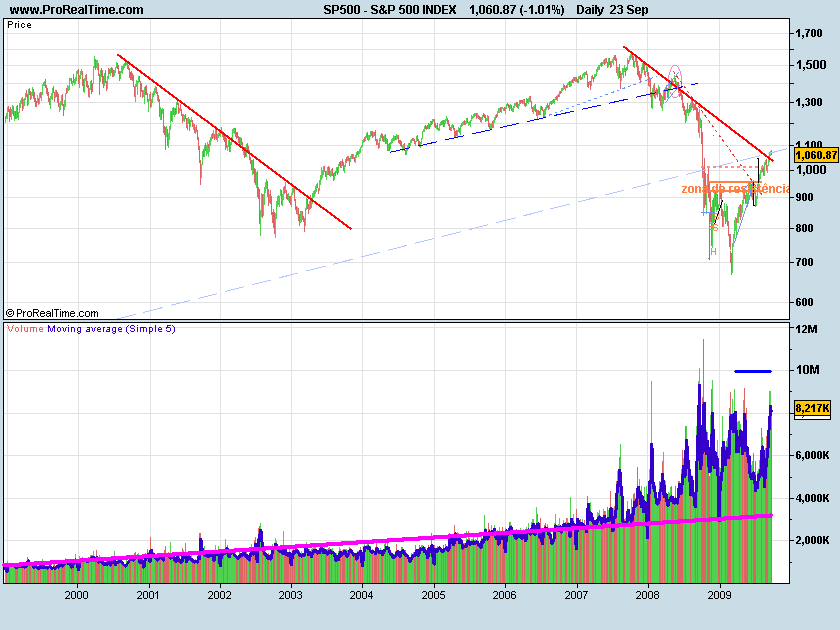
Task: Click the 700 price axis label
Action: point(805,262)
